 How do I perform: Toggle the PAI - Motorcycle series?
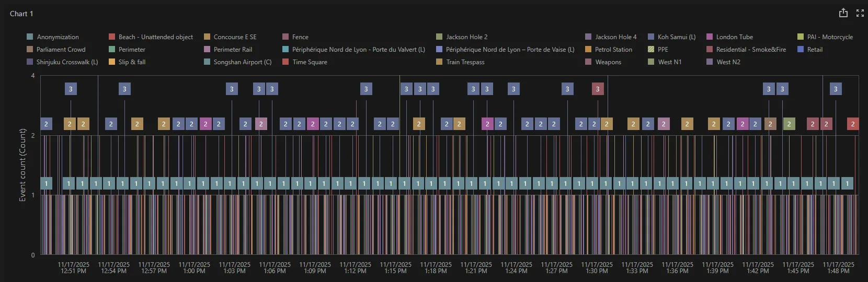pos(825,37)
